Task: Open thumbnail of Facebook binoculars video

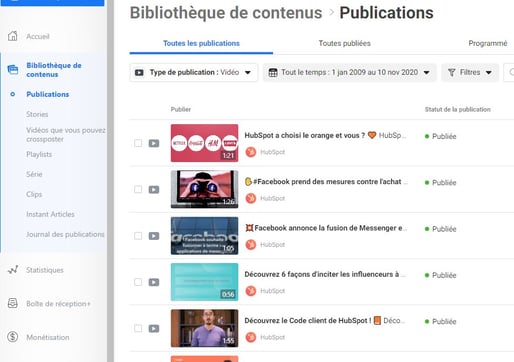Action: [204, 189]
